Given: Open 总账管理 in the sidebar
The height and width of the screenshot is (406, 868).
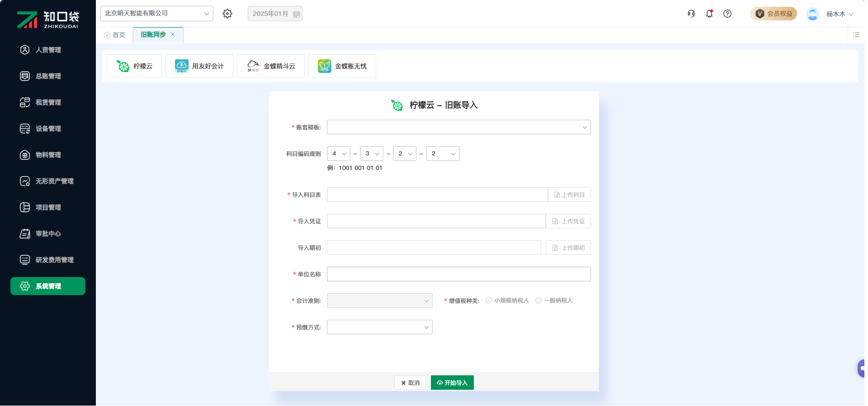Looking at the screenshot, I should [x=48, y=76].
